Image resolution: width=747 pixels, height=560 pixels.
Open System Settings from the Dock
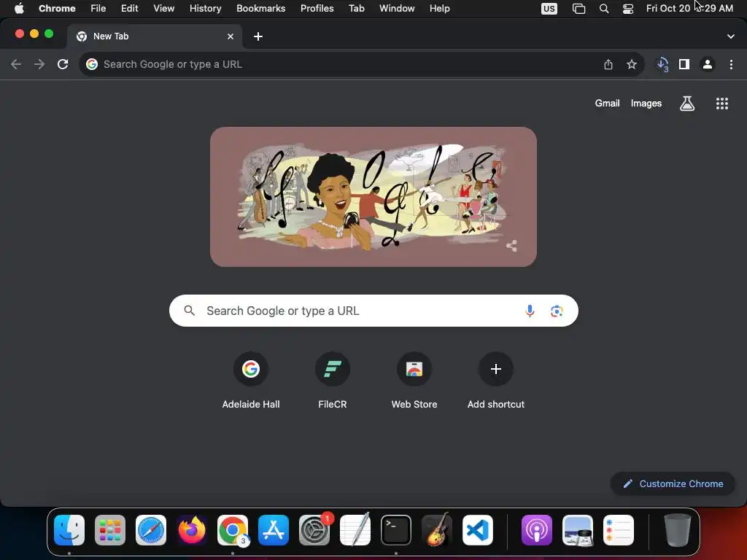(314, 530)
